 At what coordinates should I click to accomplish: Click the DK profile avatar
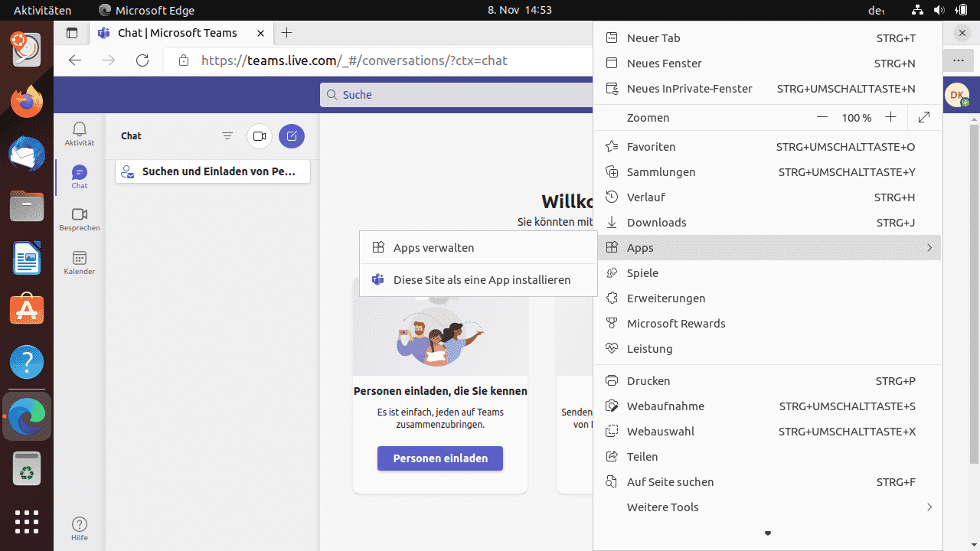point(957,95)
